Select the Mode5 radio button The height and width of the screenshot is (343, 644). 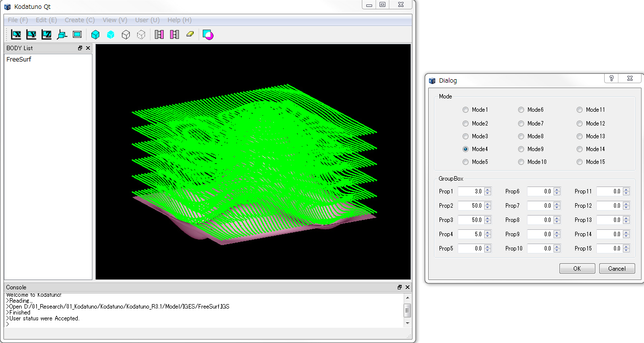pyautogui.click(x=466, y=162)
